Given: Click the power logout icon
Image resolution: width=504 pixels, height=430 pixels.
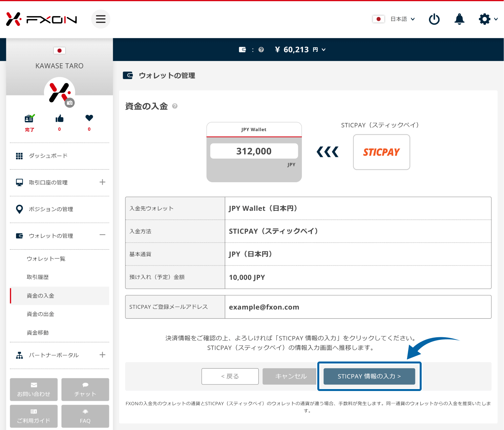Looking at the screenshot, I should click(434, 19).
